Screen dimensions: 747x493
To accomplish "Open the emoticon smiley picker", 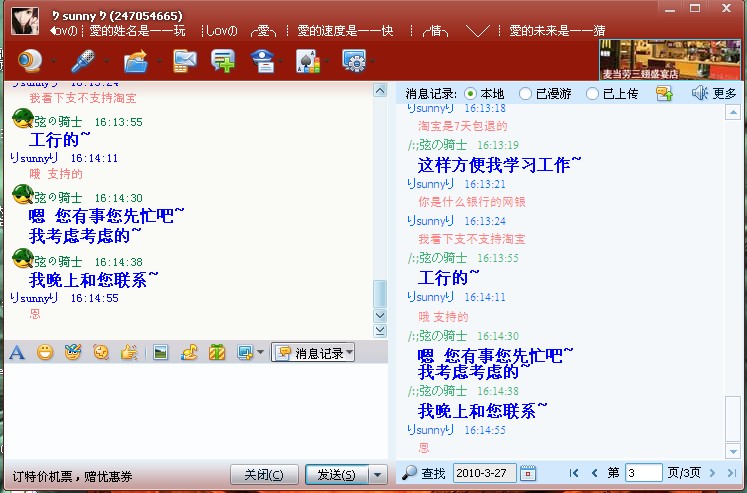I will [44, 352].
